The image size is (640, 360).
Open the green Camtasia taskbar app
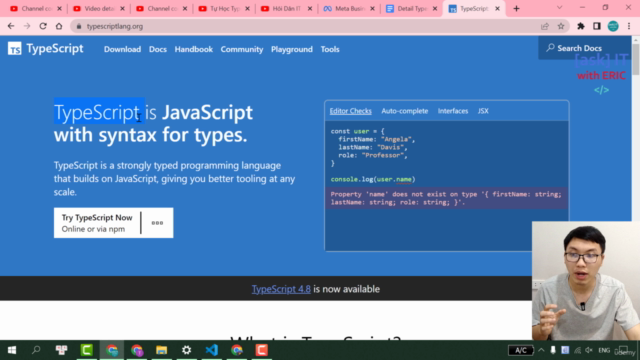(87, 350)
